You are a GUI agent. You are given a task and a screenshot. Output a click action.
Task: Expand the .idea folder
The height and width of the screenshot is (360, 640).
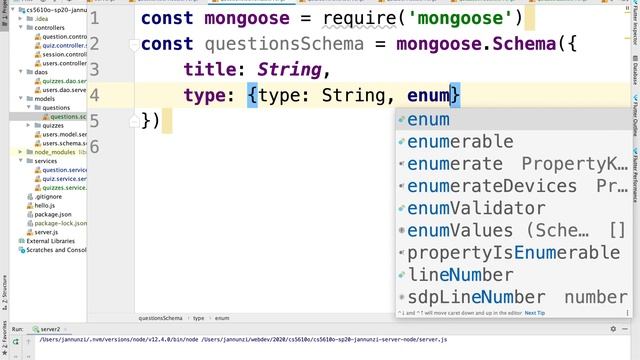point(21,19)
